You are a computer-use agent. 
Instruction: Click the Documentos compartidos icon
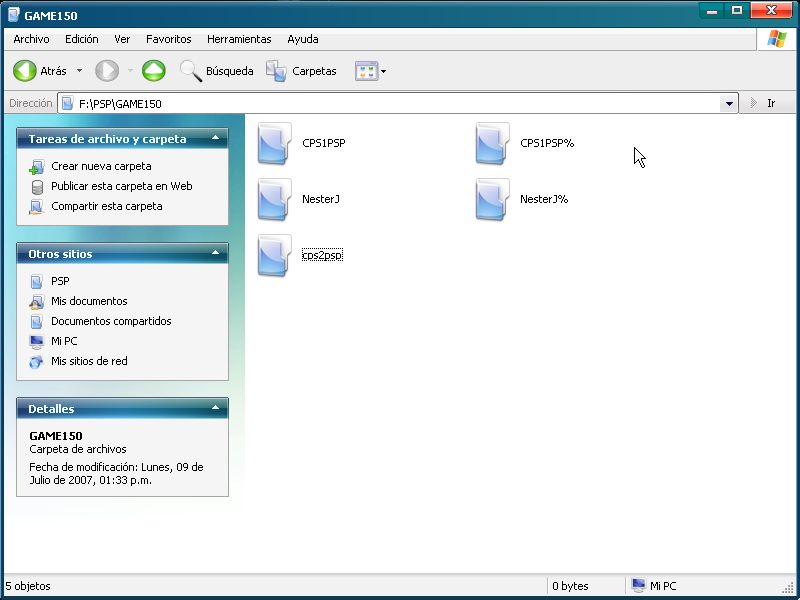coord(37,321)
